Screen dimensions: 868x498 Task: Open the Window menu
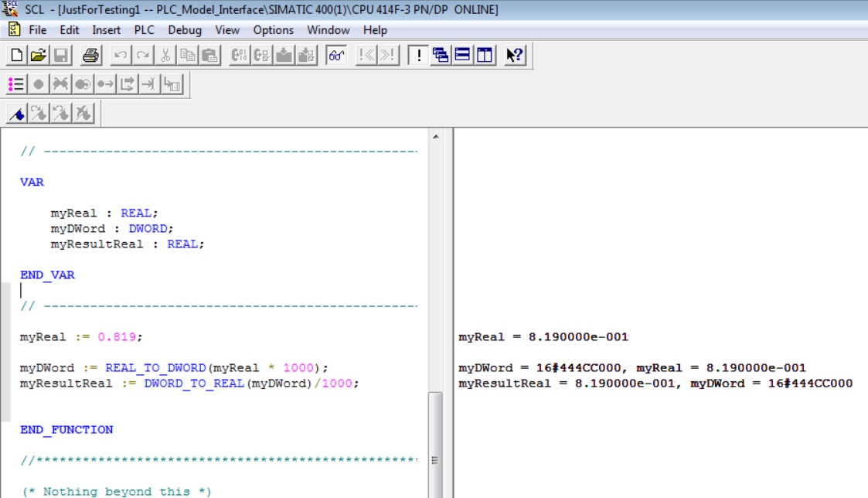(328, 30)
